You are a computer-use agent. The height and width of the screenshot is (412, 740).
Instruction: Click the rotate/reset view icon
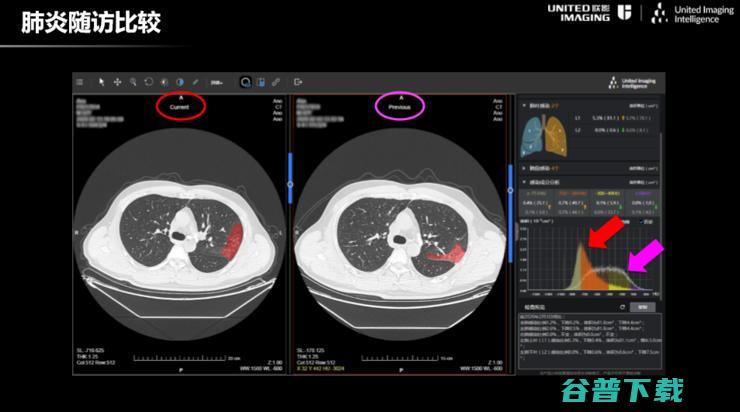pyautogui.click(x=149, y=82)
